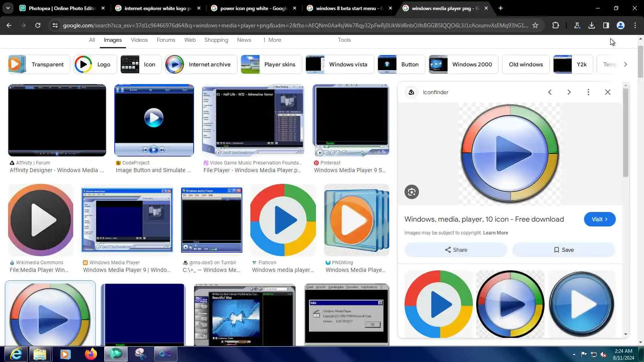This screenshot has width=644, height=362.
Task: Open the CodeProject Image Button result
Action: (154, 120)
